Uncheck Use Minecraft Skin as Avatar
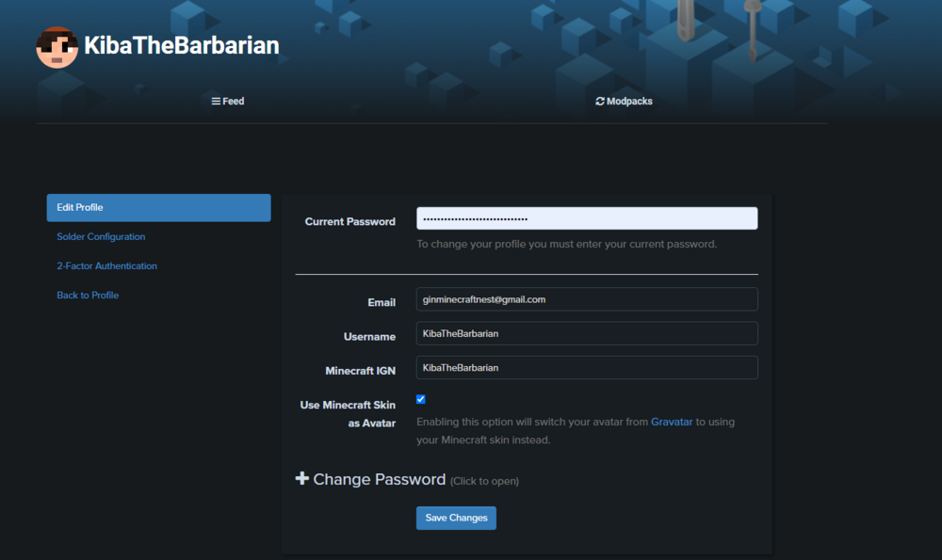The height and width of the screenshot is (560, 942). coord(420,399)
